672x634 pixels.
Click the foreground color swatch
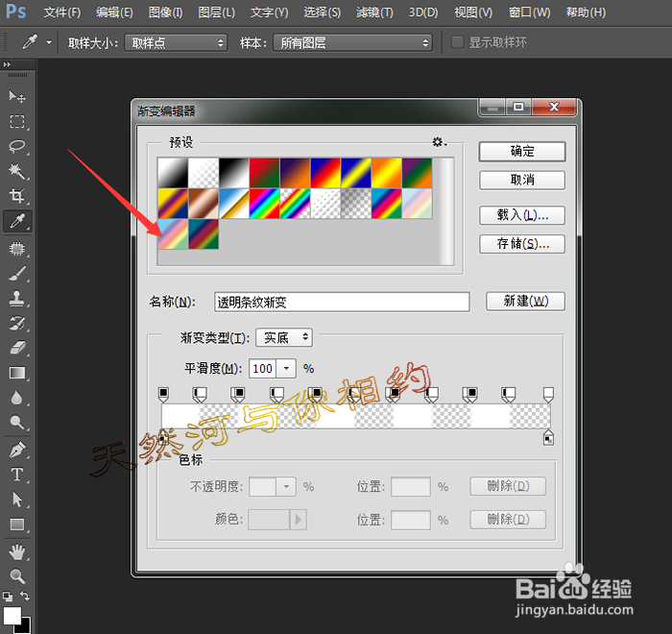click(12, 616)
